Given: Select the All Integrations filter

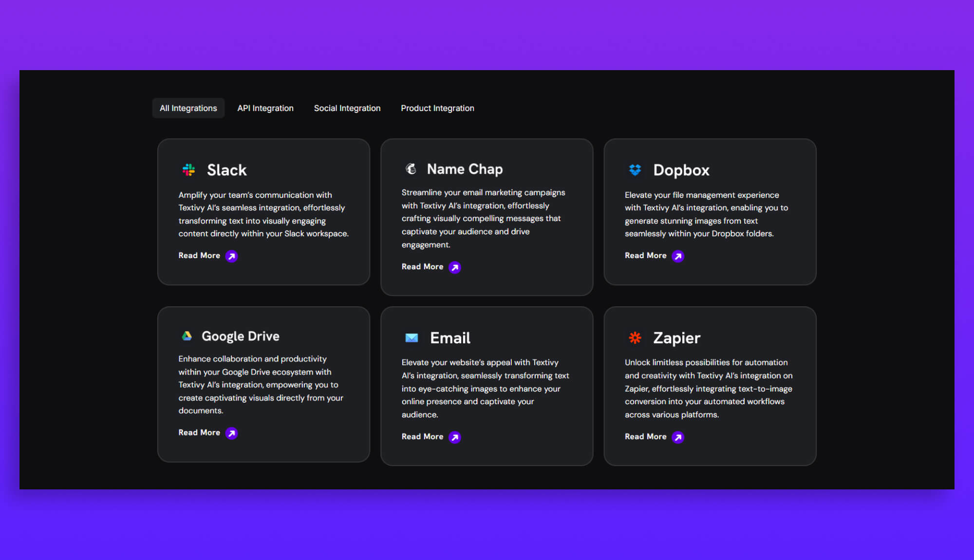Looking at the screenshot, I should 188,108.
